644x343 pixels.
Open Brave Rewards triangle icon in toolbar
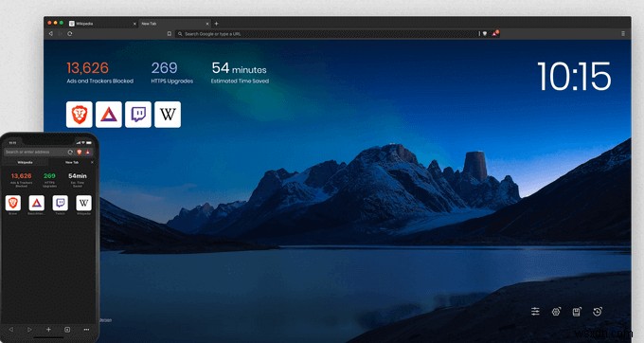(x=495, y=33)
